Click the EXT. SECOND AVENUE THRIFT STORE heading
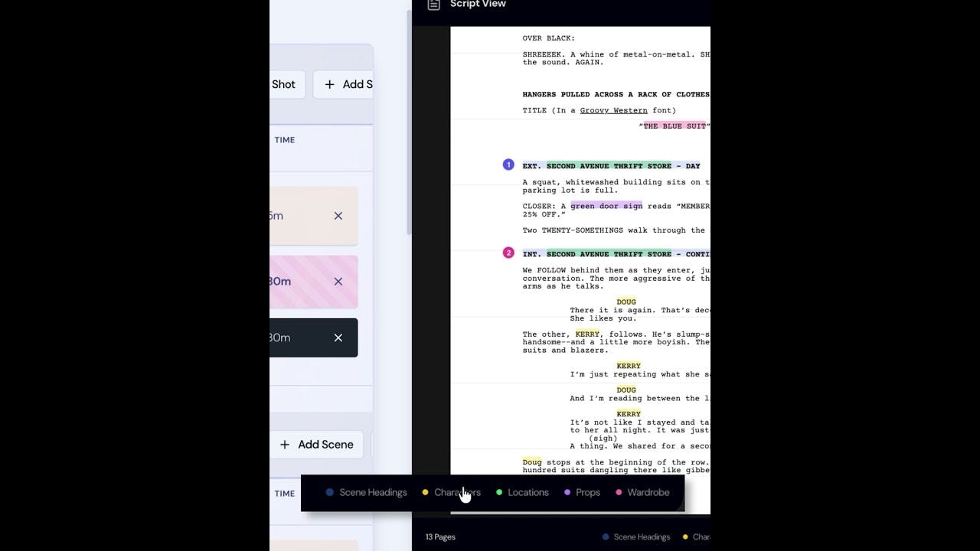This screenshot has width=980, height=551. 611,166
